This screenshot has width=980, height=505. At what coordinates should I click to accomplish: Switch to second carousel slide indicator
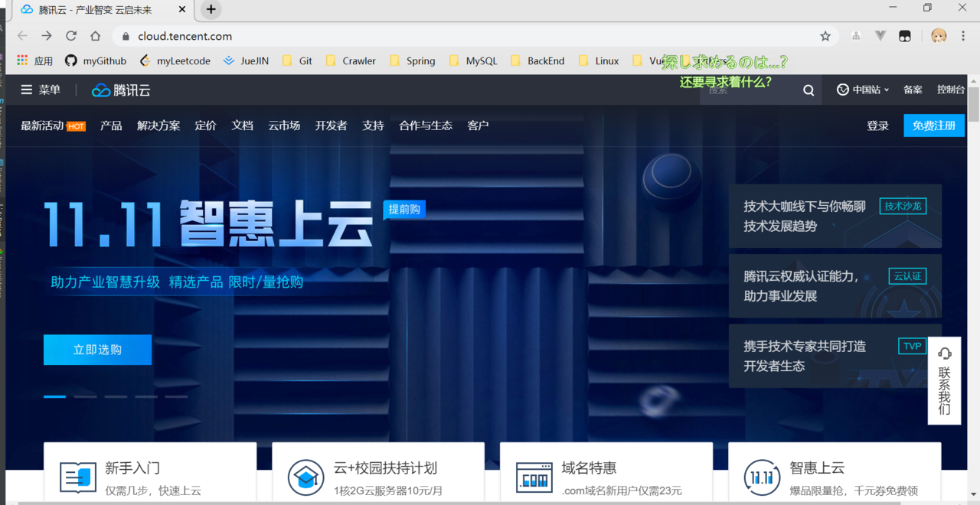point(85,396)
